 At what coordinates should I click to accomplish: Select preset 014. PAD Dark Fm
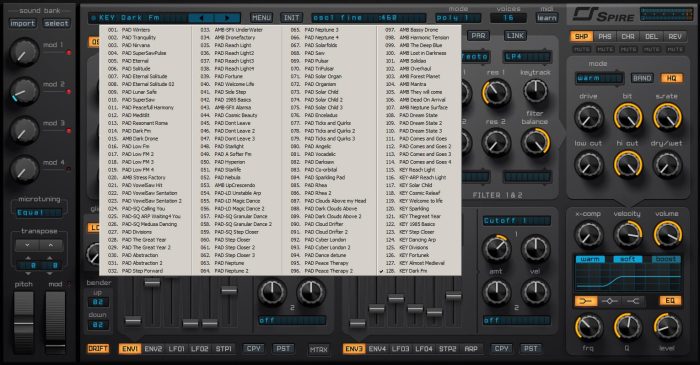[x=130, y=131]
